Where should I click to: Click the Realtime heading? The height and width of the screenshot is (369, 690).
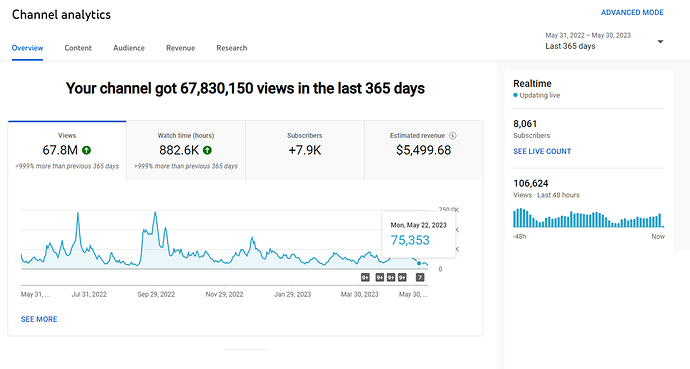coord(532,84)
